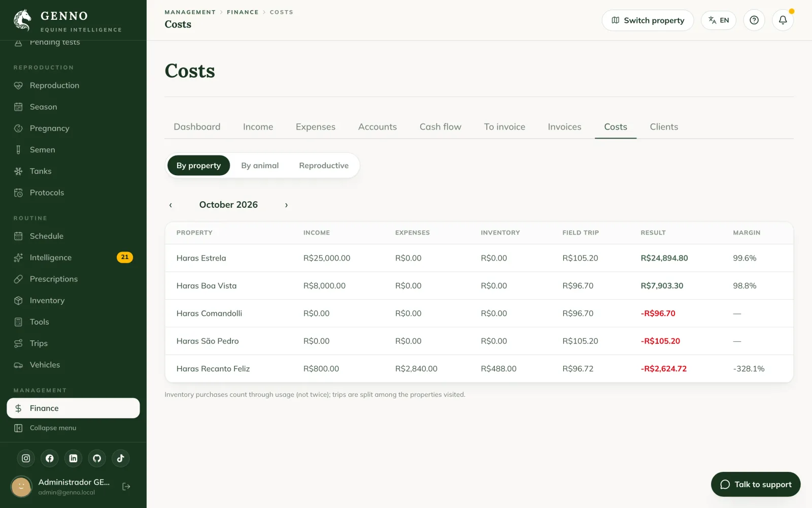Go to next month arrow
The image size is (812, 508).
click(x=286, y=205)
